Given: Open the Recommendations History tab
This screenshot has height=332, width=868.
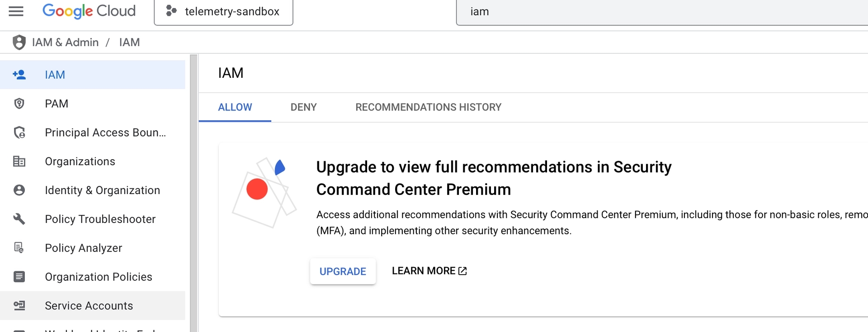Looking at the screenshot, I should click(428, 107).
